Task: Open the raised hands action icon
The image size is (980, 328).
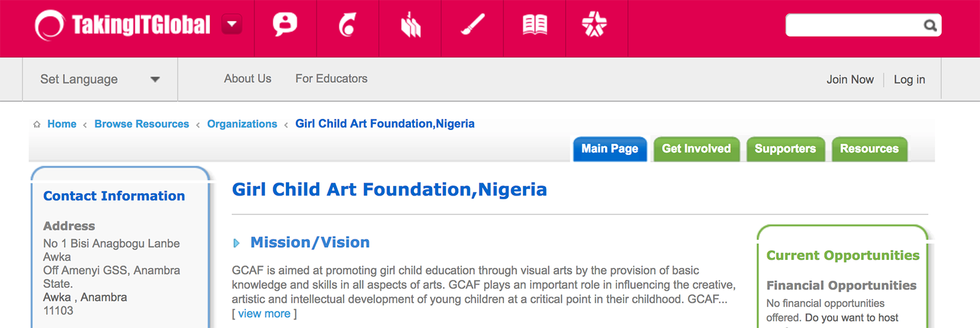Action: pos(410,25)
